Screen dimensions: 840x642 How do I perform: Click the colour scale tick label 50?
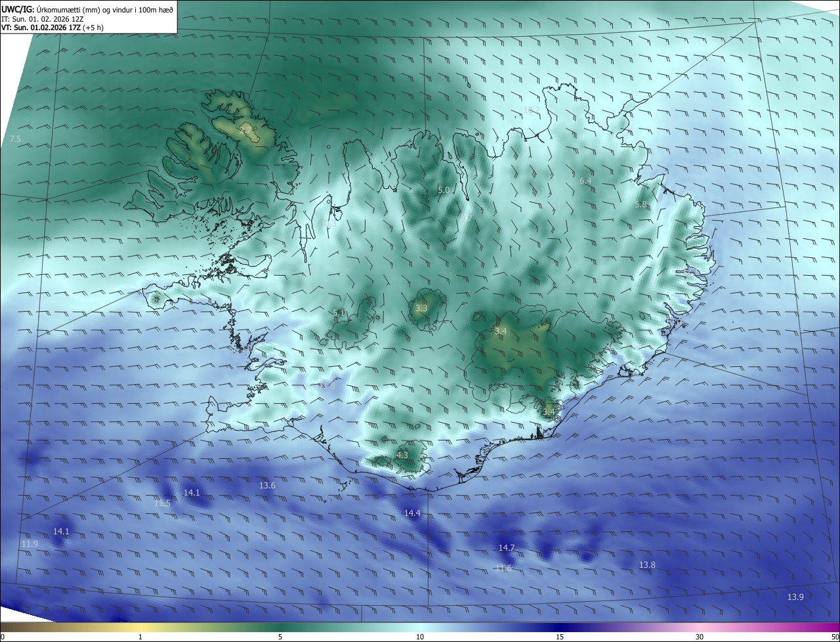pos(835,637)
